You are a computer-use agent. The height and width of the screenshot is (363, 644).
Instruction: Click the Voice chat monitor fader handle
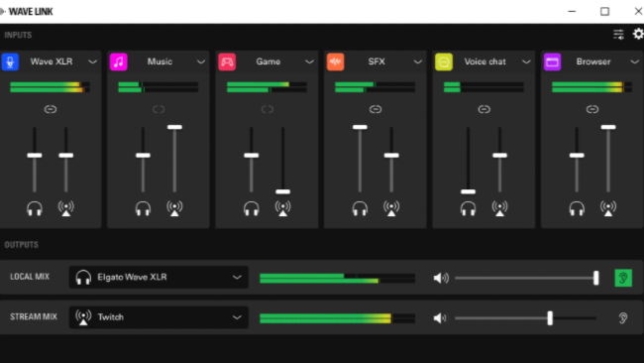[x=469, y=191]
